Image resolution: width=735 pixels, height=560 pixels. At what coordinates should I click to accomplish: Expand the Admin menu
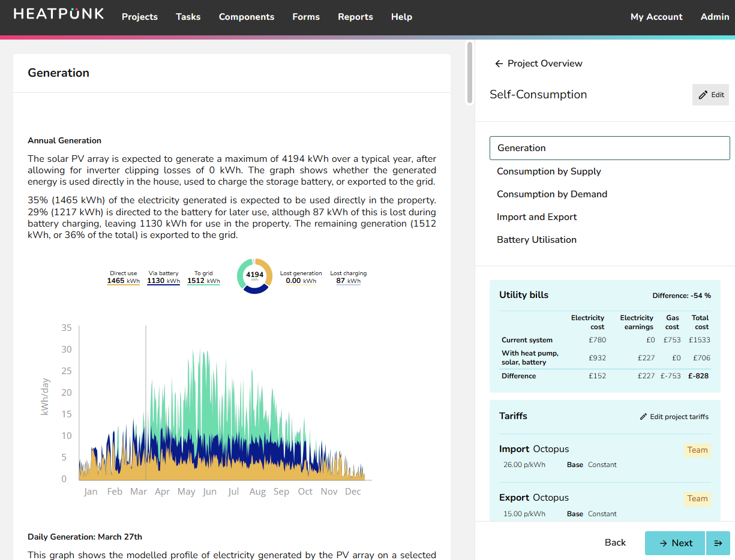pyautogui.click(x=715, y=17)
